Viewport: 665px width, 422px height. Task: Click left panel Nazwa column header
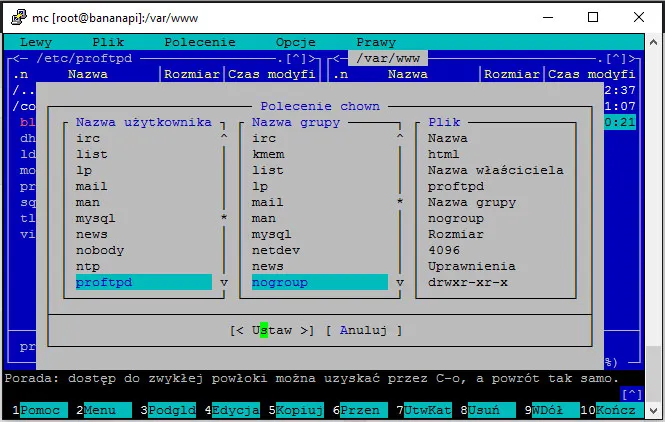coord(88,74)
